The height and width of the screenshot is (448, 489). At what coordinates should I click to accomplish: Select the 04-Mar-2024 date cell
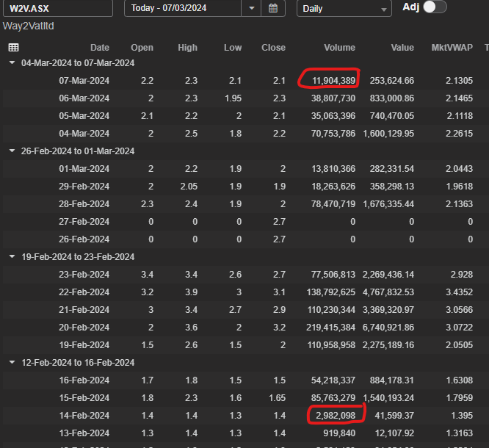coord(84,134)
